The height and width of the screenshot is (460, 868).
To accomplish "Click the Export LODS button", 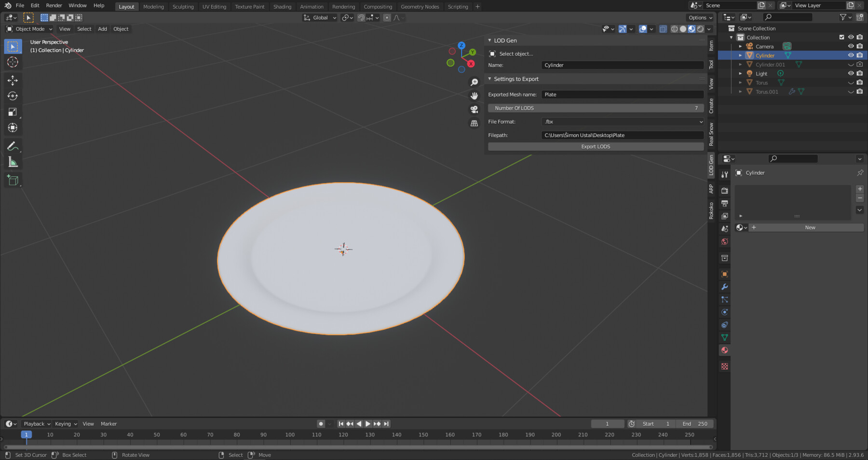I will (x=595, y=146).
